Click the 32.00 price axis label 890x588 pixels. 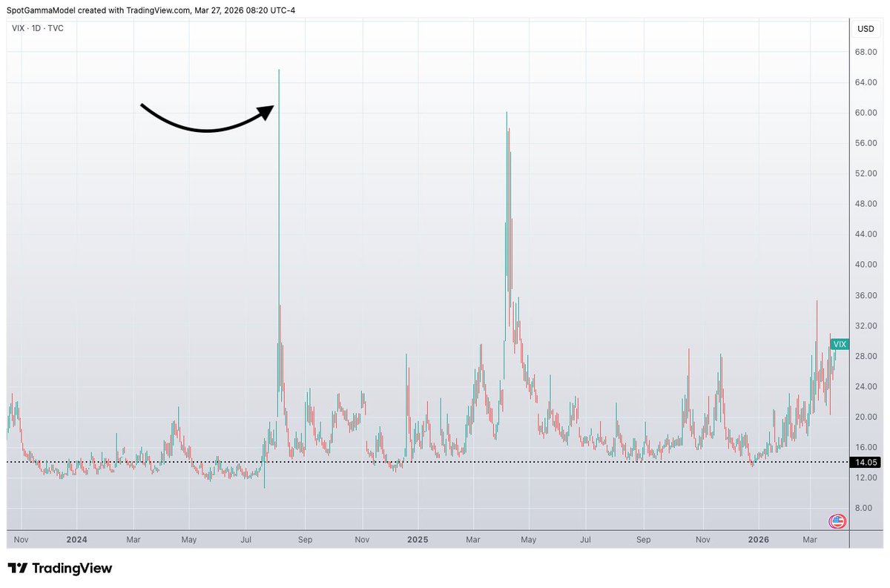click(866, 326)
